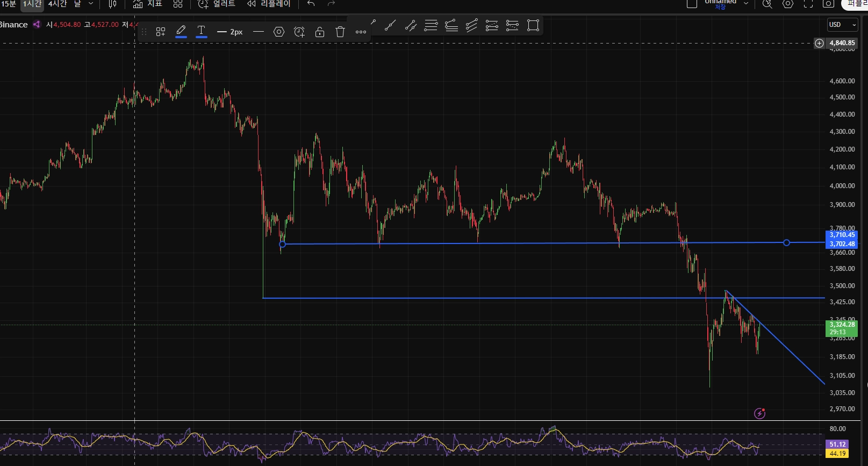Switch to the 4시간 timeframe
The height and width of the screenshot is (466, 868).
tap(58, 4)
